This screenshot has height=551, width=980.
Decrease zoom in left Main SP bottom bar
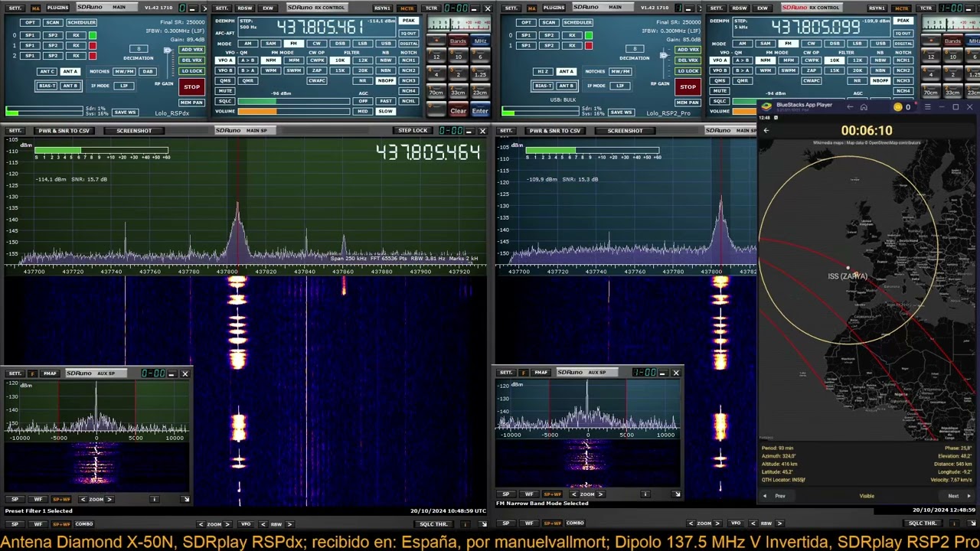point(201,524)
